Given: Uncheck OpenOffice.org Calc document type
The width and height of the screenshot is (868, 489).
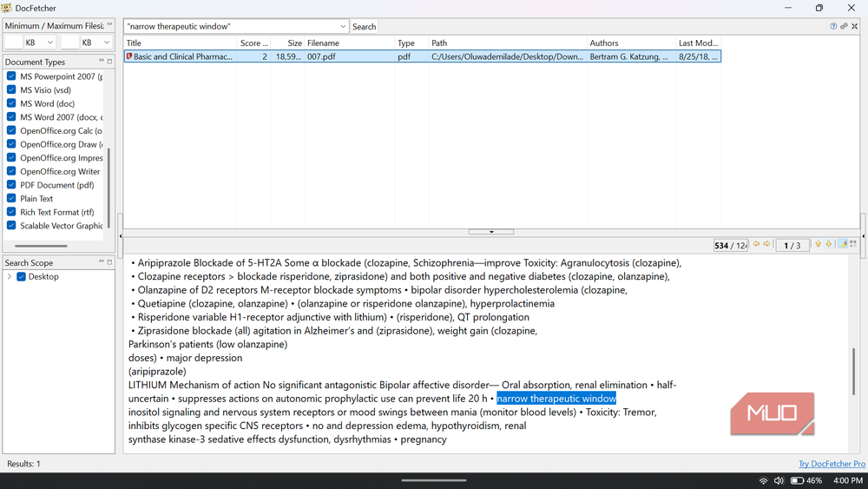Looking at the screenshot, I should click(x=11, y=130).
